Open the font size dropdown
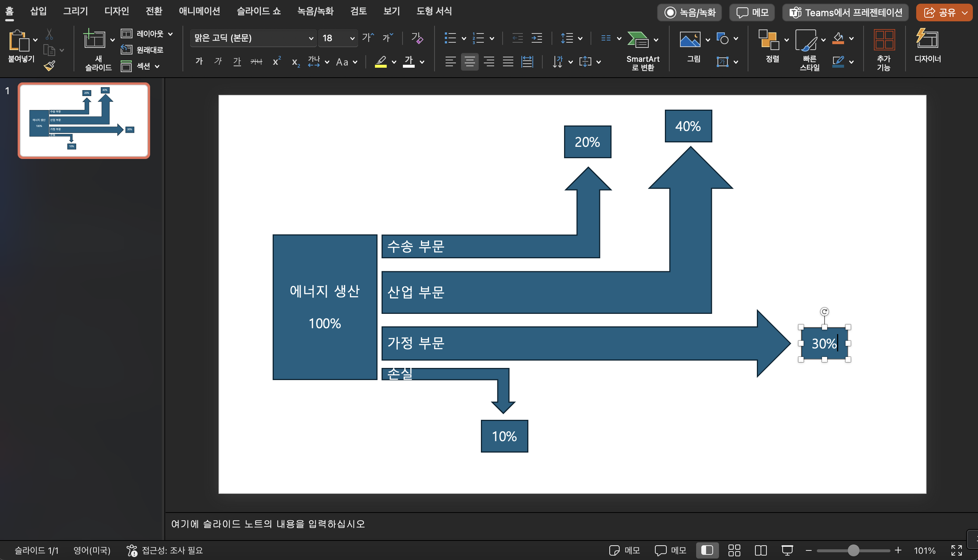978x560 pixels. 352,38
